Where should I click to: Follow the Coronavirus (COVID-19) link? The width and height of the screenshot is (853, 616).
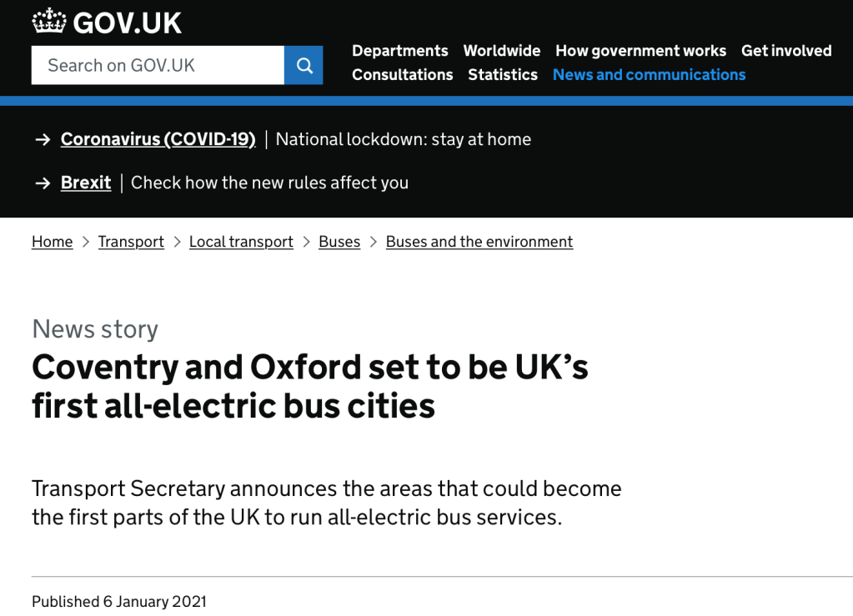pyautogui.click(x=158, y=139)
